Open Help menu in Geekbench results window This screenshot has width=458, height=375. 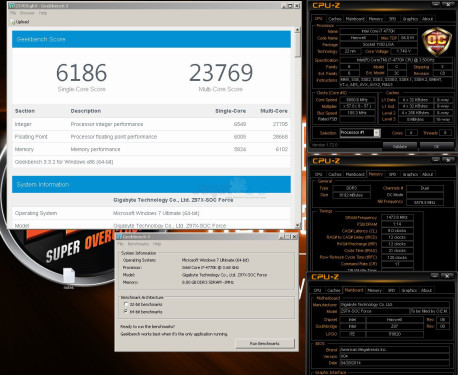43,13
